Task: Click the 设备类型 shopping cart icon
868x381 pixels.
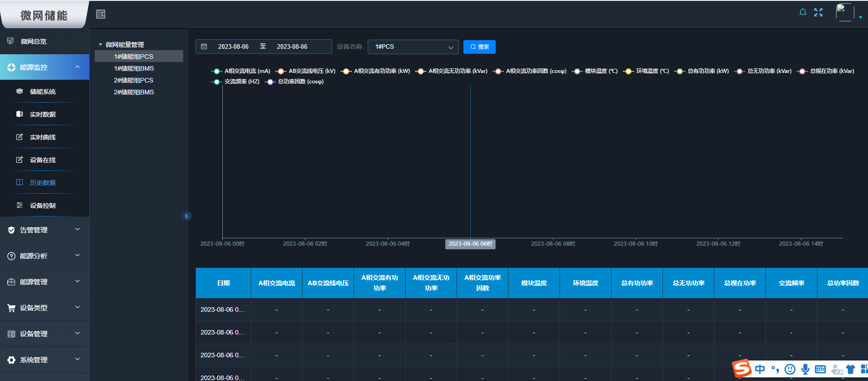Action: pyautogui.click(x=11, y=308)
